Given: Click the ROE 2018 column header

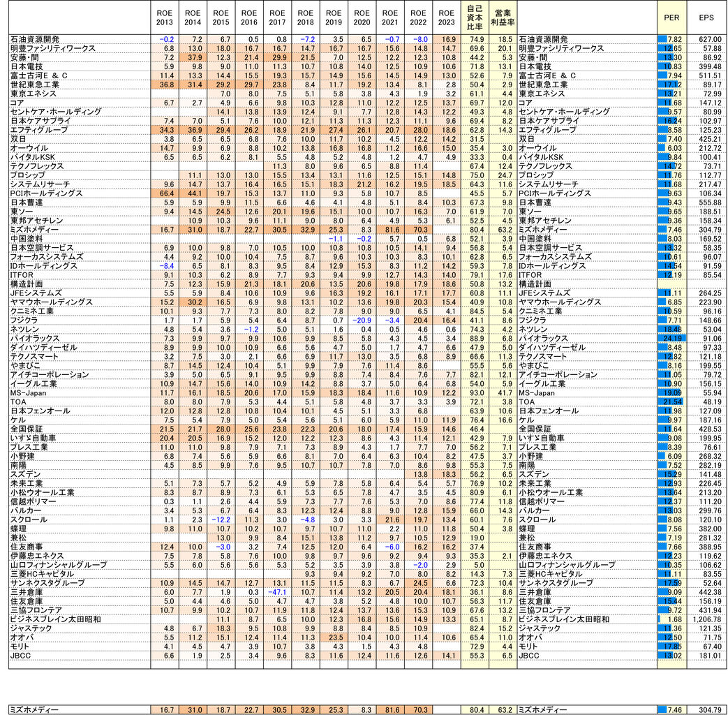Looking at the screenshot, I should coord(306,17).
